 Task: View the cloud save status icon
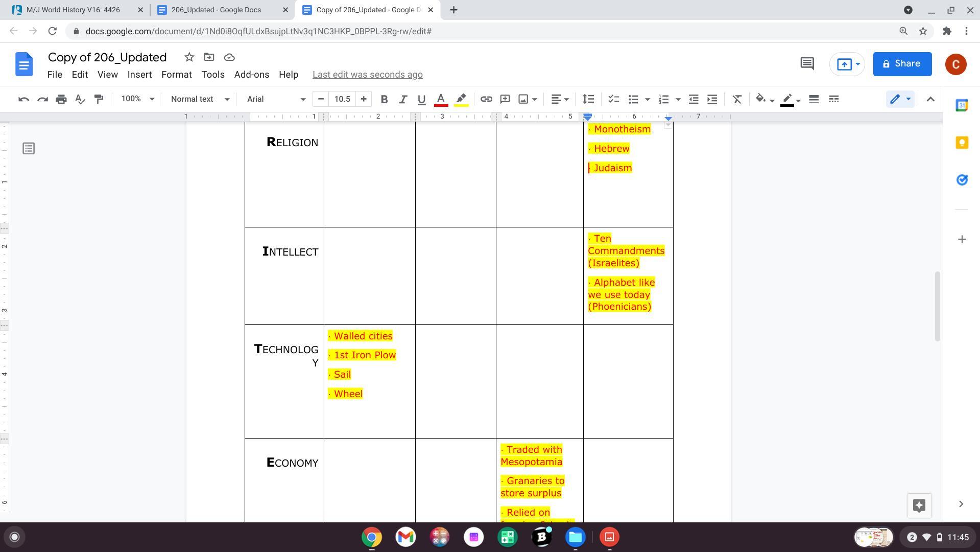(229, 57)
